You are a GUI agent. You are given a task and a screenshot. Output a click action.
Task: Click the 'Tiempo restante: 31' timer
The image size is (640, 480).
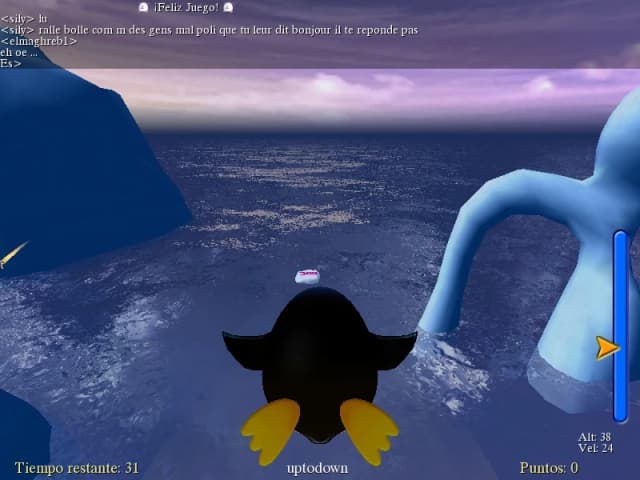pos(77,467)
